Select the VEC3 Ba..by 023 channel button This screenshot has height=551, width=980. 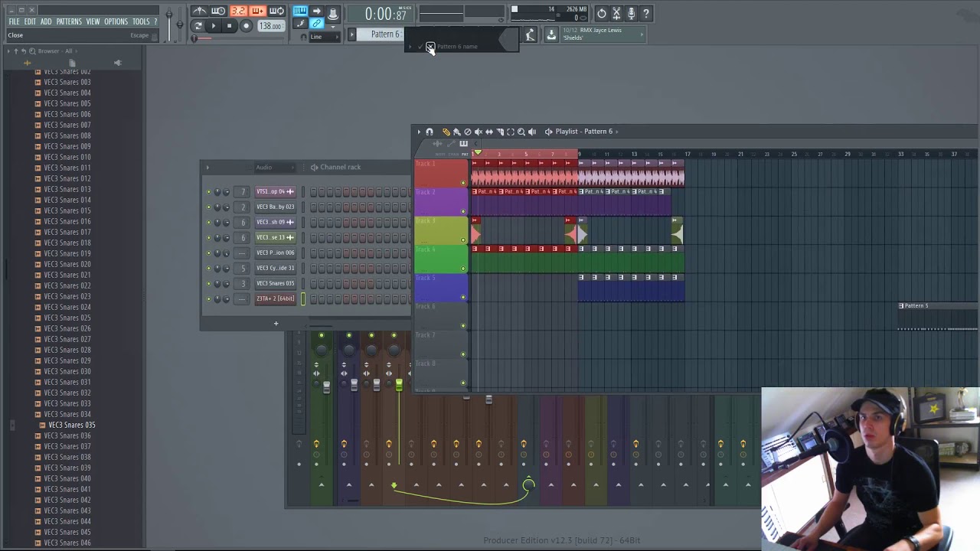tap(275, 207)
